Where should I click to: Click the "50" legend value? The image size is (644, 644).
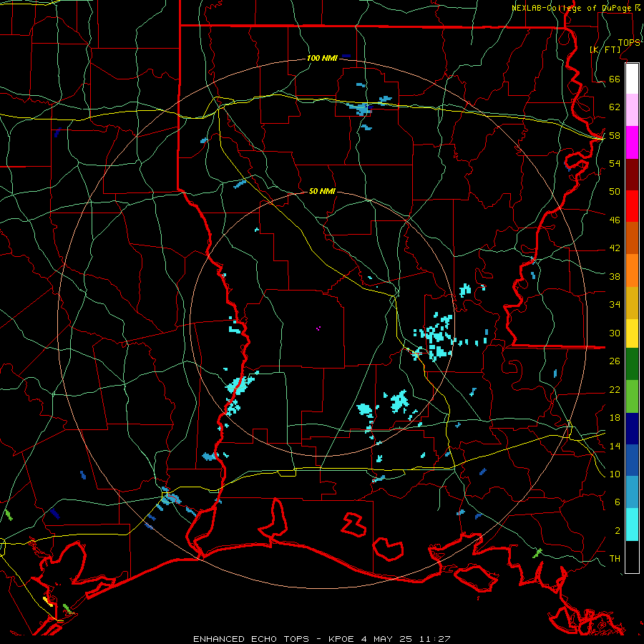tap(615, 191)
